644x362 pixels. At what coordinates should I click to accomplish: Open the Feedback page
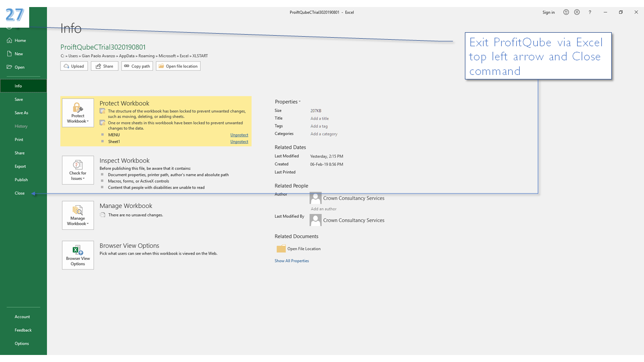(x=23, y=330)
